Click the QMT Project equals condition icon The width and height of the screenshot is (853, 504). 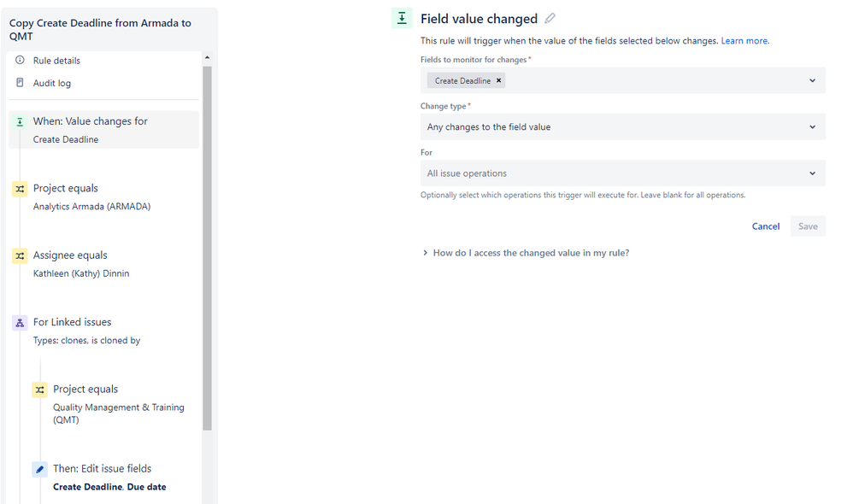tap(39, 390)
